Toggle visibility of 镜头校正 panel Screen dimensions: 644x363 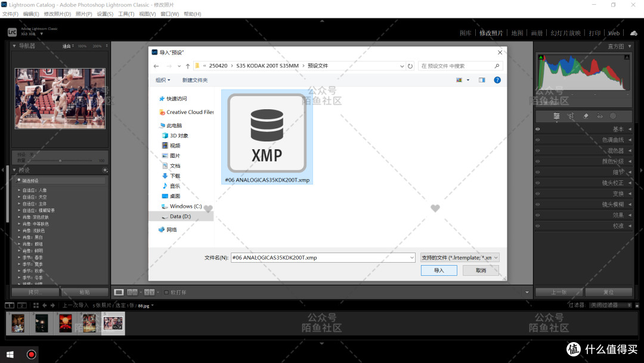[x=538, y=183]
